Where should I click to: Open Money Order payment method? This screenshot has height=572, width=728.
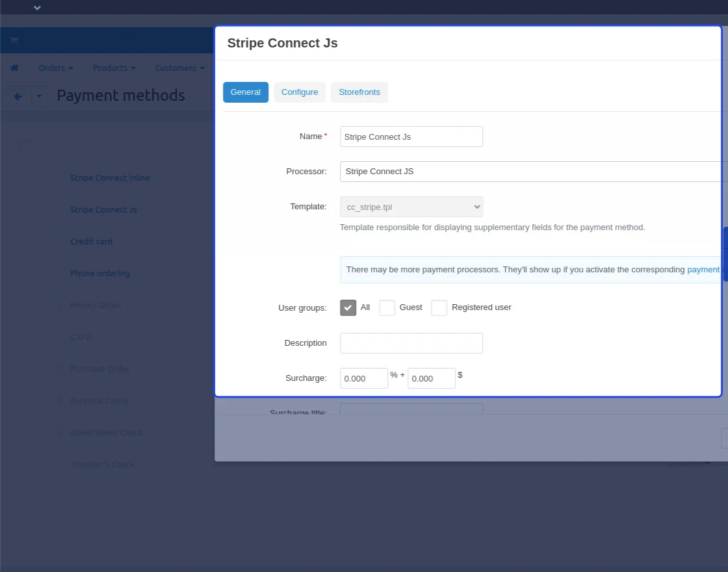click(x=96, y=305)
